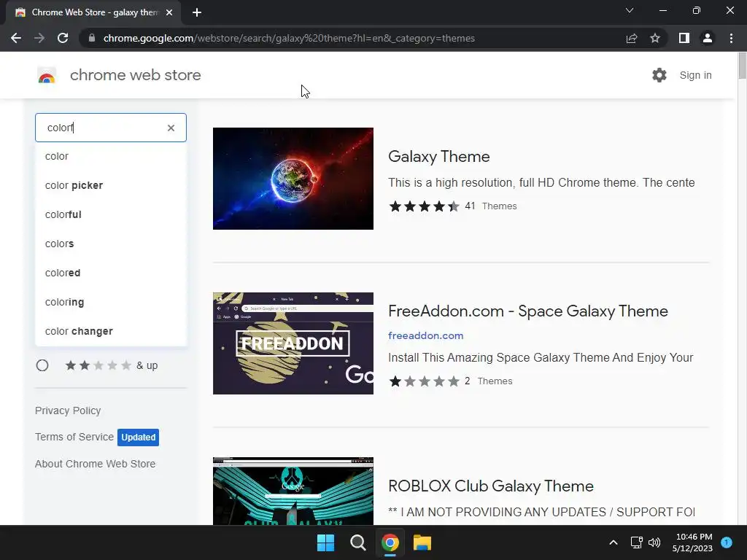This screenshot has width=747, height=560.
Task: Bookmark this page with the star icon
Action: click(x=655, y=38)
